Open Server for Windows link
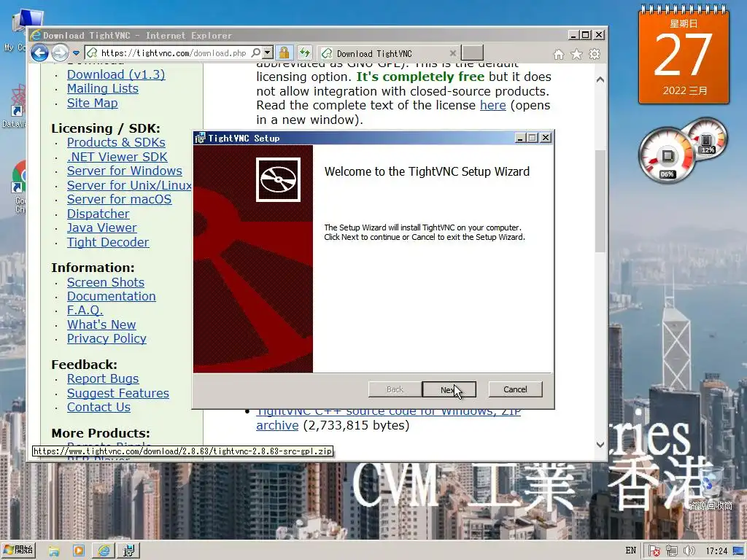This screenshot has width=747, height=560. pos(124,171)
